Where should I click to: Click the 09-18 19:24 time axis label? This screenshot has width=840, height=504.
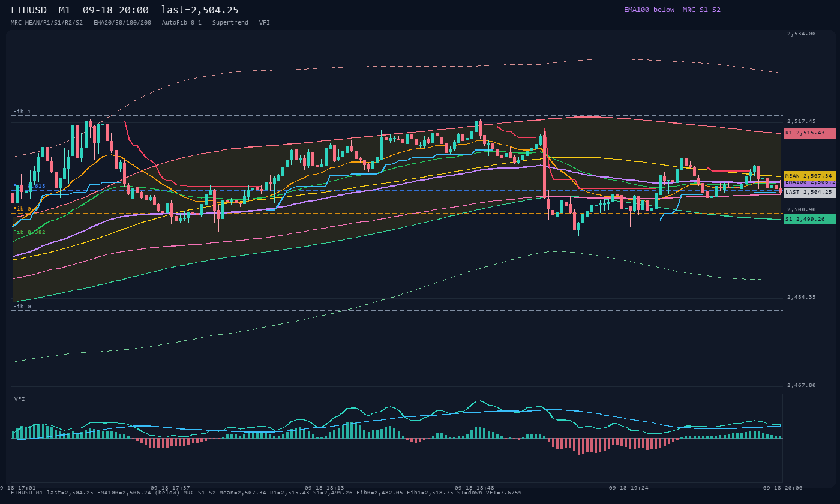[x=629, y=488]
